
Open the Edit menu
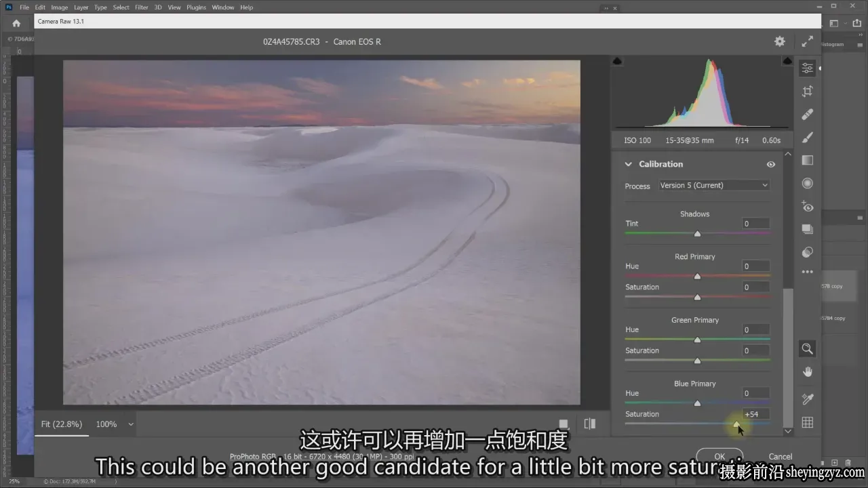tap(40, 7)
